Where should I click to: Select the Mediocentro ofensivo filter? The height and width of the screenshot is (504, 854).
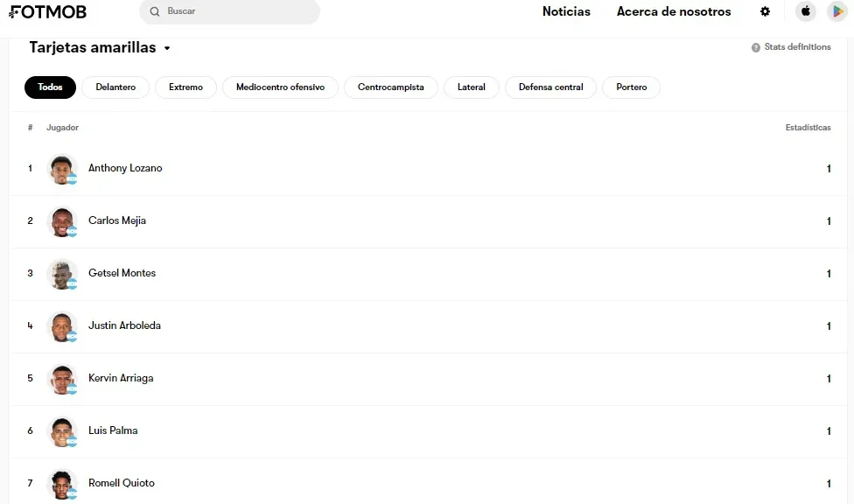pyautogui.click(x=280, y=87)
